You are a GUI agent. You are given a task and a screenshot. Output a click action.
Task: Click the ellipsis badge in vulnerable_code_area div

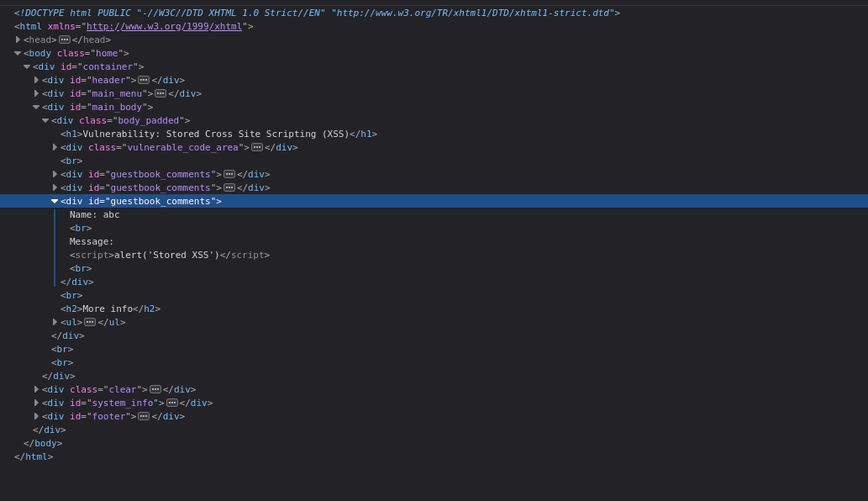click(257, 147)
